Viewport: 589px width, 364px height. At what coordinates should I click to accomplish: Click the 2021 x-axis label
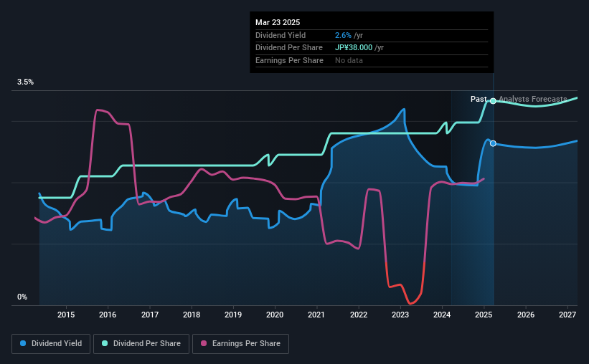pos(316,315)
